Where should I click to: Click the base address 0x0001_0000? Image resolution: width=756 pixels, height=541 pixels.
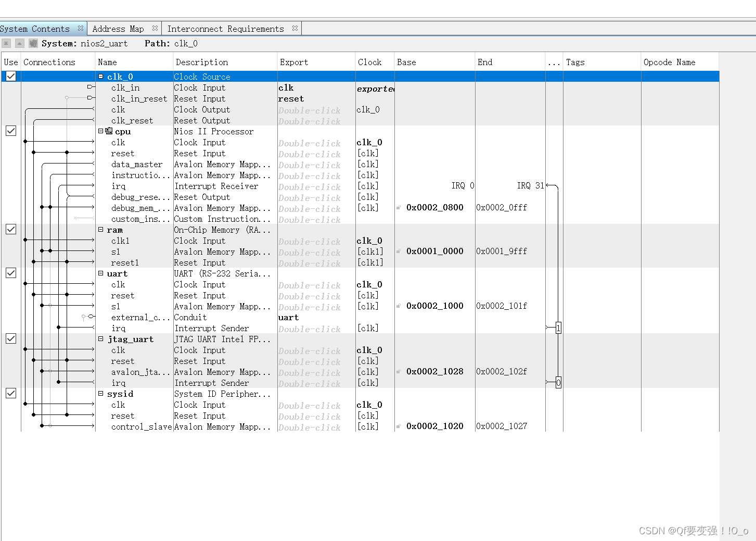tap(435, 251)
